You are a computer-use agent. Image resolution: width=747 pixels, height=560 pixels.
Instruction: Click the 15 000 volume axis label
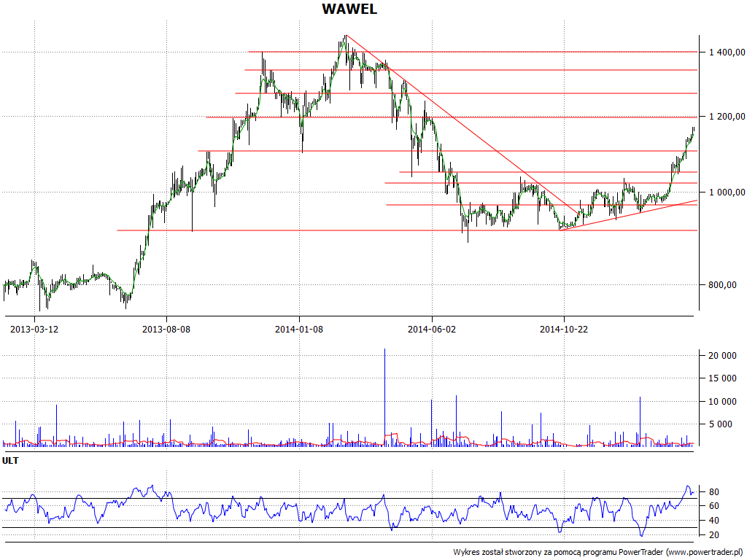click(x=723, y=378)
